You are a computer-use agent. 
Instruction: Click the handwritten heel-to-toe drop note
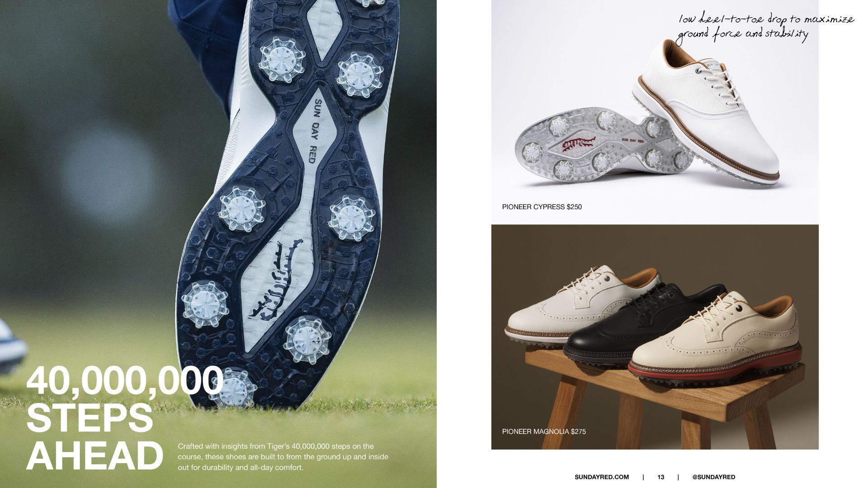pos(764,27)
